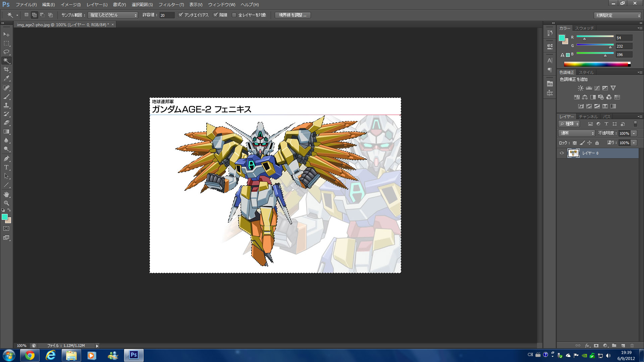Select the Pen tool
This screenshot has height=362, width=644.
[x=6, y=159]
